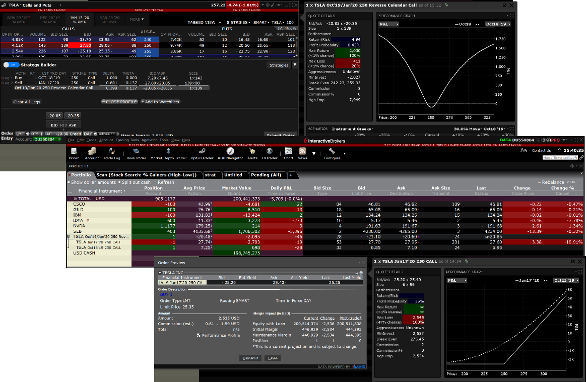The image size is (588, 382).
Task: Click the -20.85 bid price button
Action: 54,116
